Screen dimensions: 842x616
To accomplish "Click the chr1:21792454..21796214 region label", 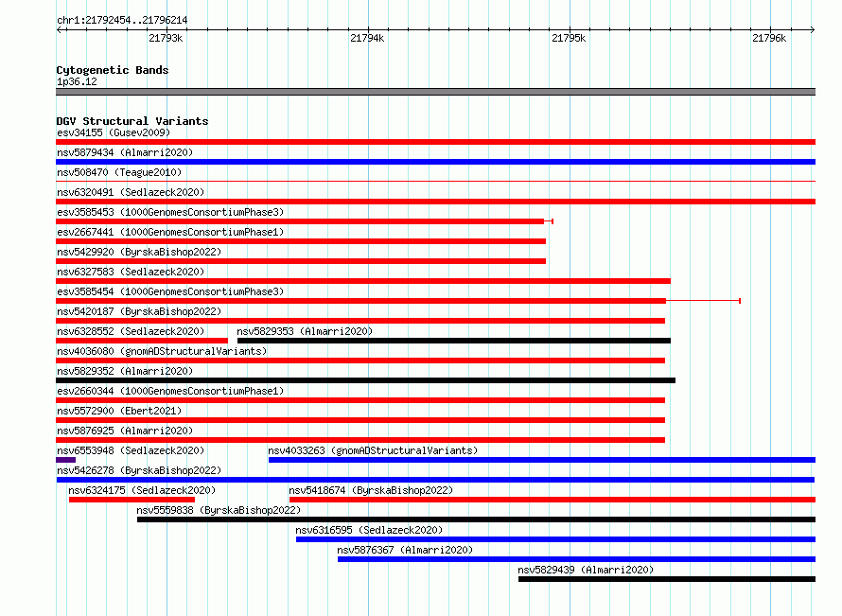I will click(122, 20).
